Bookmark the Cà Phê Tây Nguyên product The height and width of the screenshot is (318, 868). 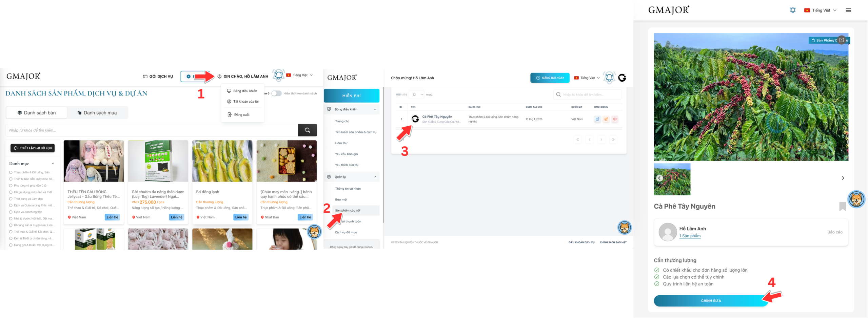pos(843,206)
